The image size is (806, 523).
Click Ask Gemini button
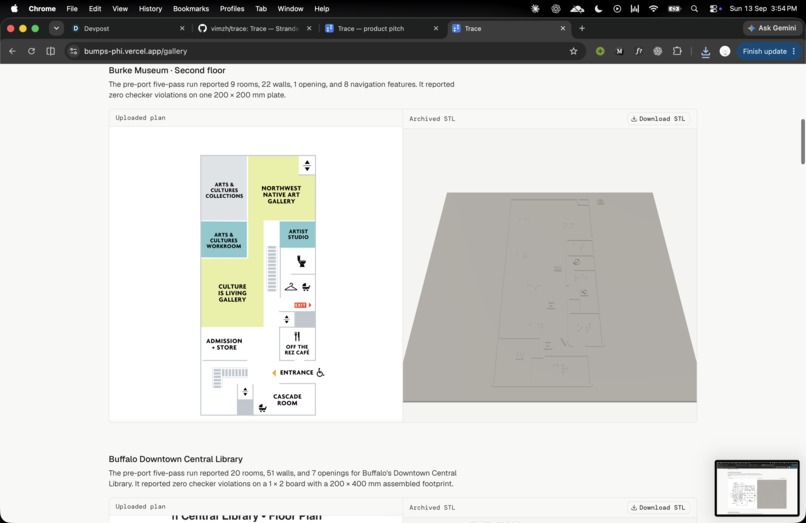(772, 28)
